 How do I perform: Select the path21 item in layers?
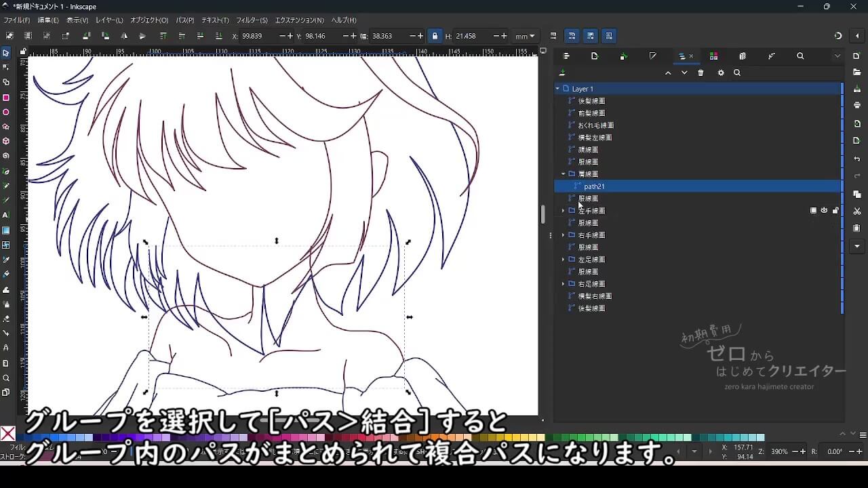click(x=594, y=186)
